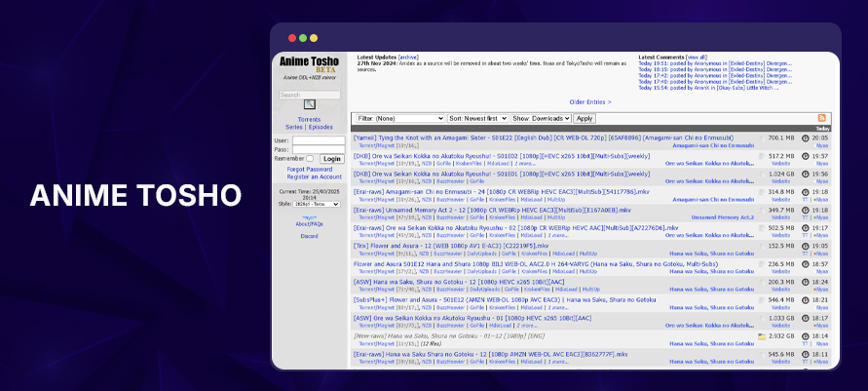
Task: Click the Forgot Password link
Action: pos(309,169)
